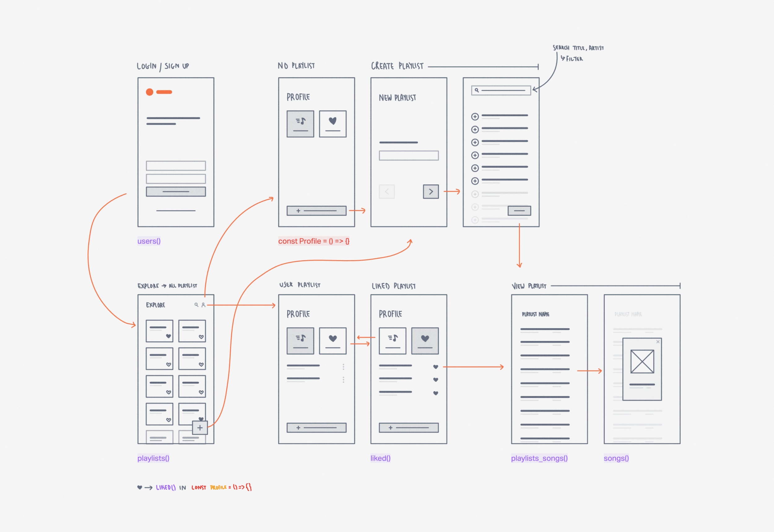Click the add playlist button on No Playlist screen

point(316,211)
